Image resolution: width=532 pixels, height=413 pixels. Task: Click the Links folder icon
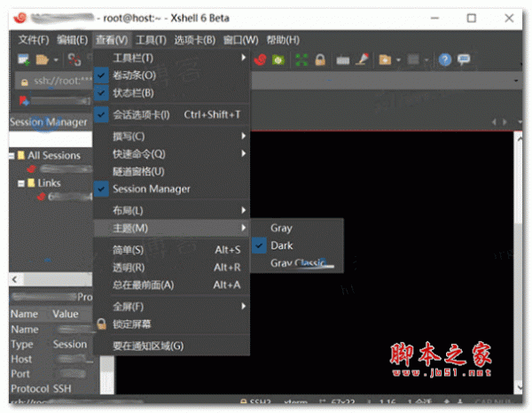31,183
